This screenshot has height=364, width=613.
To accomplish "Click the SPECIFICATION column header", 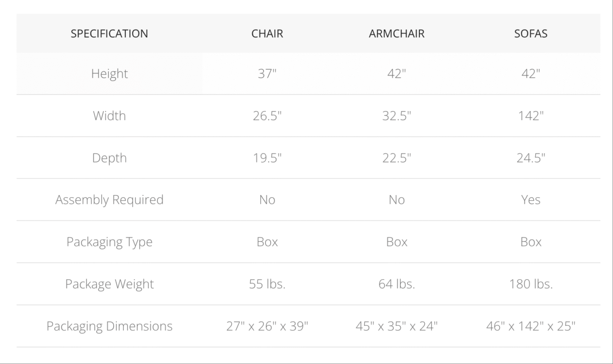I will 109,34.
